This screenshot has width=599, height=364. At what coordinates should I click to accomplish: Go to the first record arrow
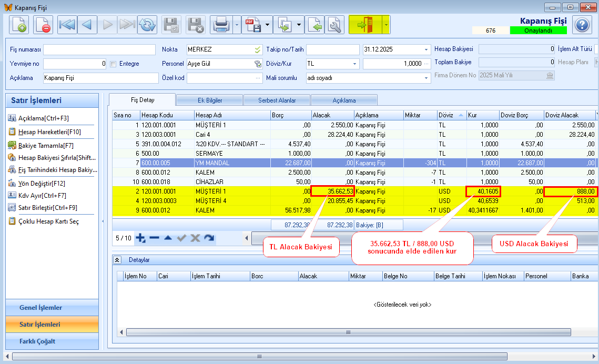pos(67,25)
